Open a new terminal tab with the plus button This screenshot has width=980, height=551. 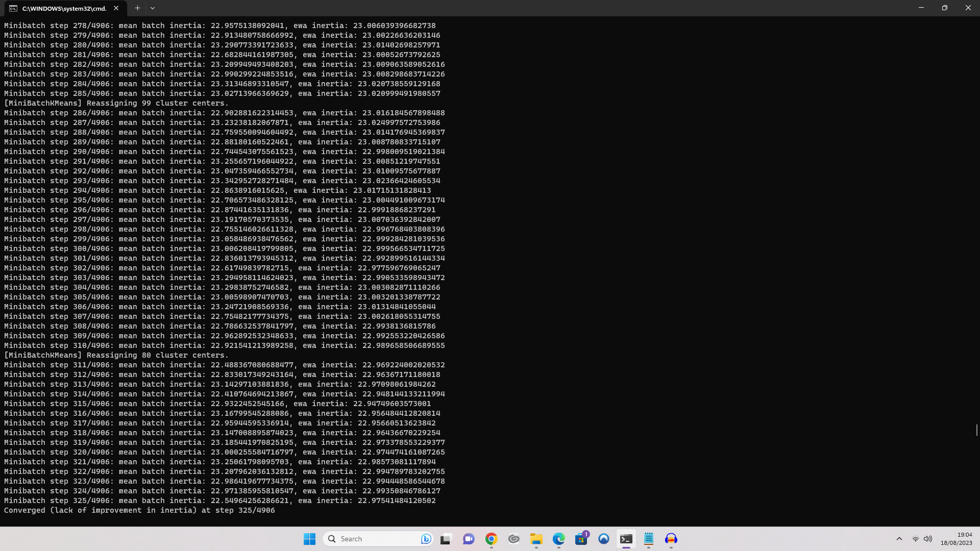coord(137,8)
